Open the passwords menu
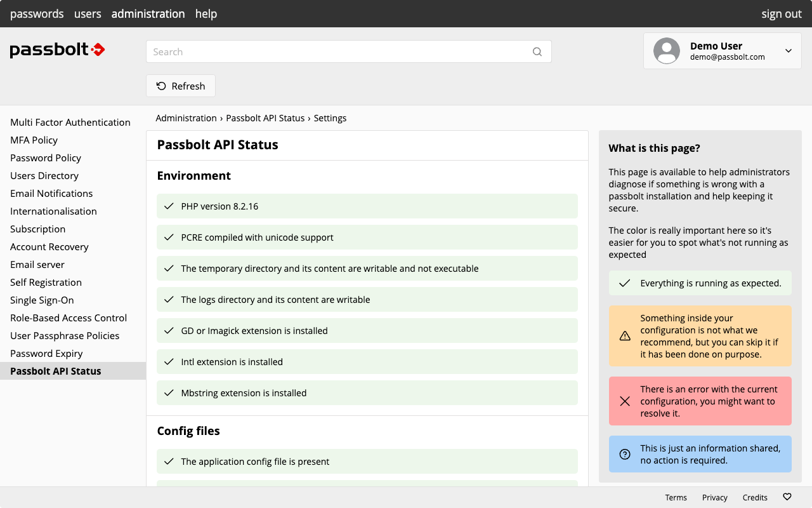This screenshot has width=812, height=508. [x=37, y=13]
